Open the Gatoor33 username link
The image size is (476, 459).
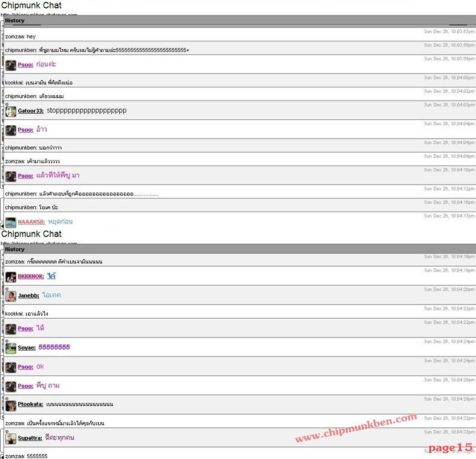click(x=31, y=111)
